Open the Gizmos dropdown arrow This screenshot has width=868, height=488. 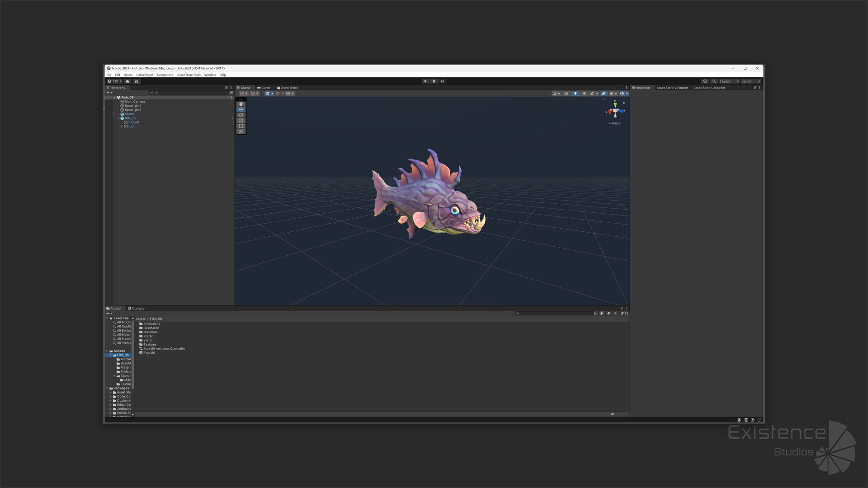click(x=627, y=94)
